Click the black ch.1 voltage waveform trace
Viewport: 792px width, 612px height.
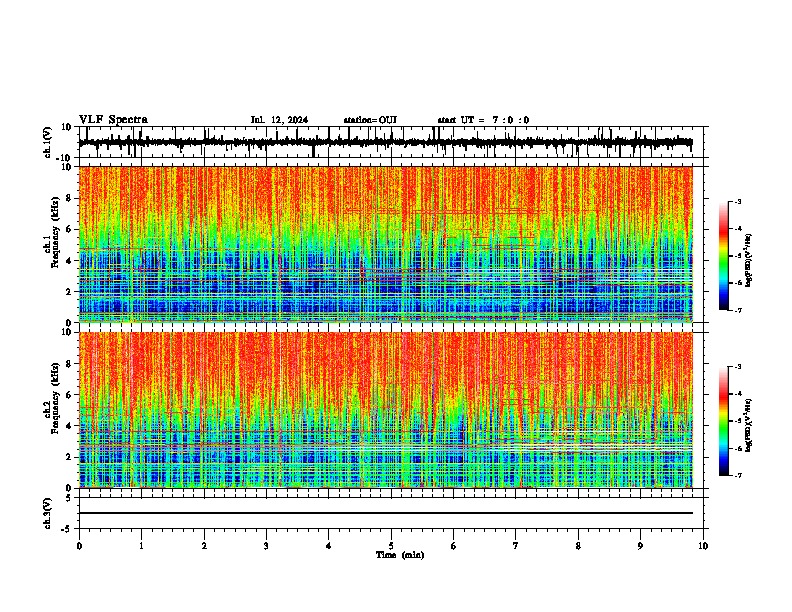(x=385, y=142)
